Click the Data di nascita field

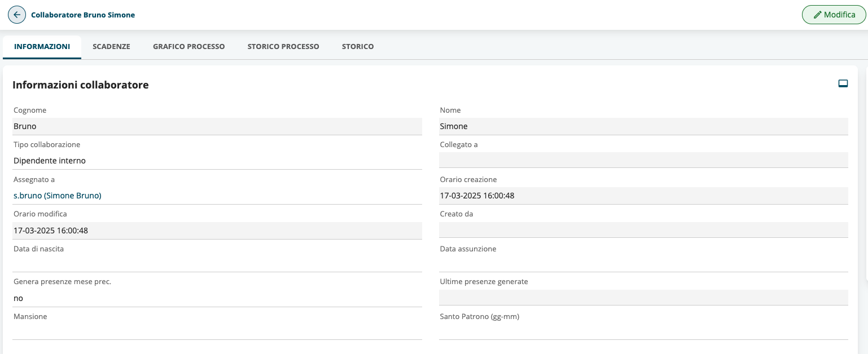click(217, 264)
